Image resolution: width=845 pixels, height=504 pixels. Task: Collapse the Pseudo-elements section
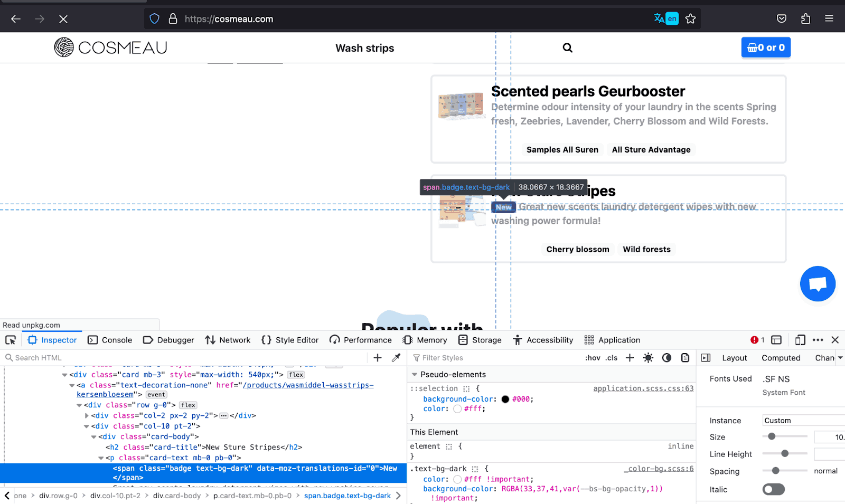coord(415,375)
